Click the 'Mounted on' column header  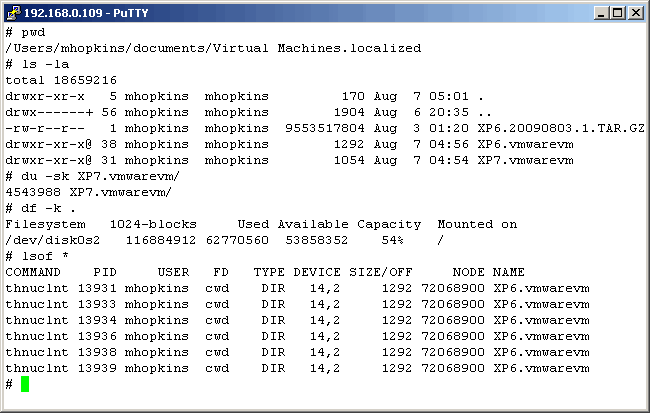pos(477,224)
